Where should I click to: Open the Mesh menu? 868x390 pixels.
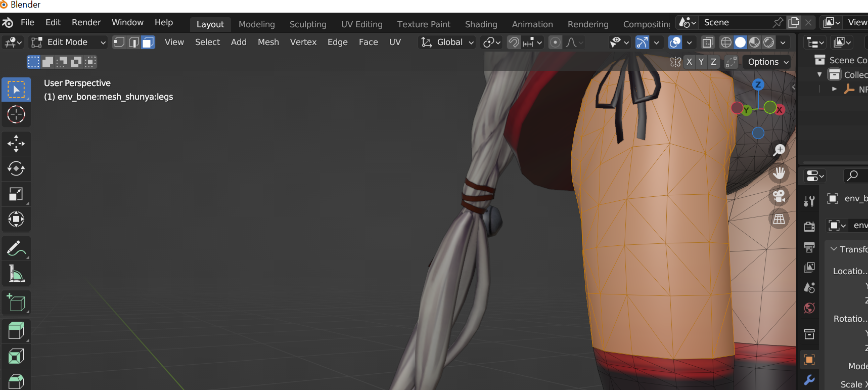tap(268, 42)
